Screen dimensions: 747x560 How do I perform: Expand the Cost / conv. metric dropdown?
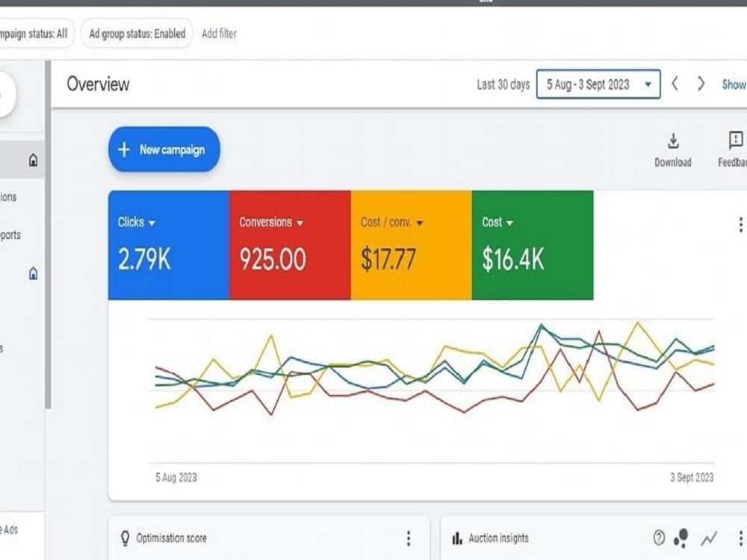click(420, 223)
